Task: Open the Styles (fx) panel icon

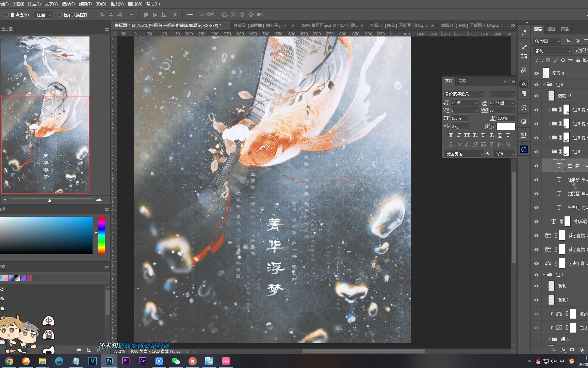Action: (x=524, y=71)
